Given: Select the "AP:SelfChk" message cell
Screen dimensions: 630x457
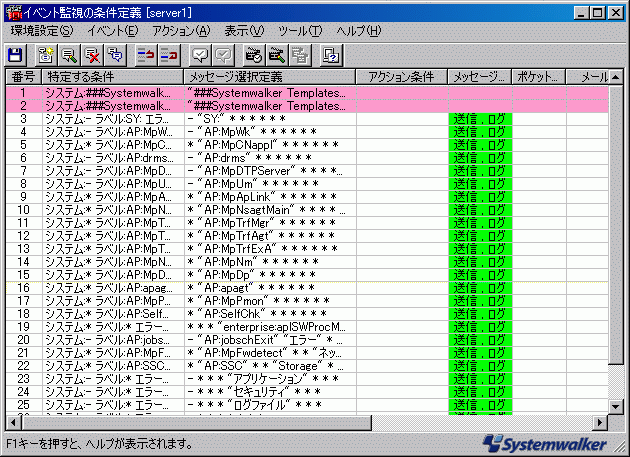Looking at the screenshot, I should click(270, 314).
